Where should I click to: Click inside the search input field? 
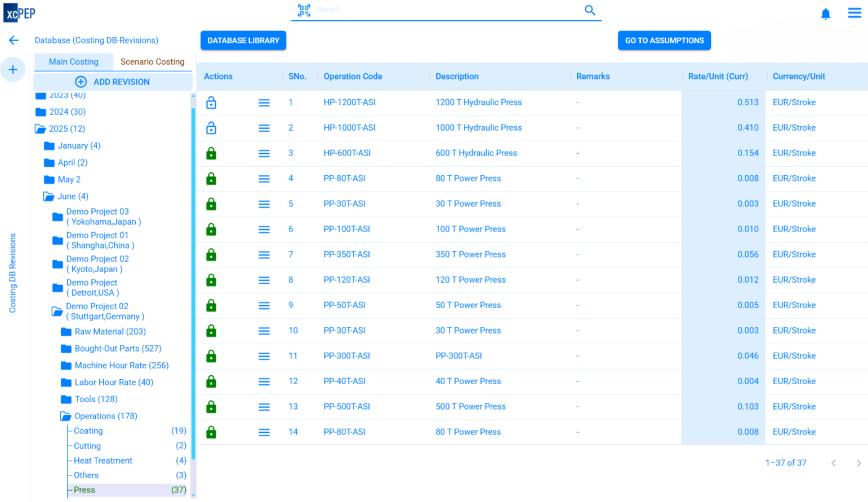pyautogui.click(x=431, y=10)
